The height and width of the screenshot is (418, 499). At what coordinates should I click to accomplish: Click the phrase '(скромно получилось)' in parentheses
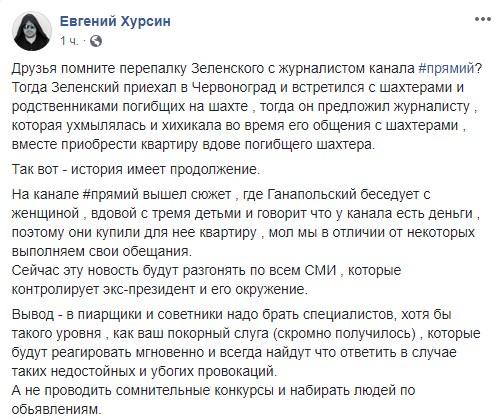[x=344, y=334]
